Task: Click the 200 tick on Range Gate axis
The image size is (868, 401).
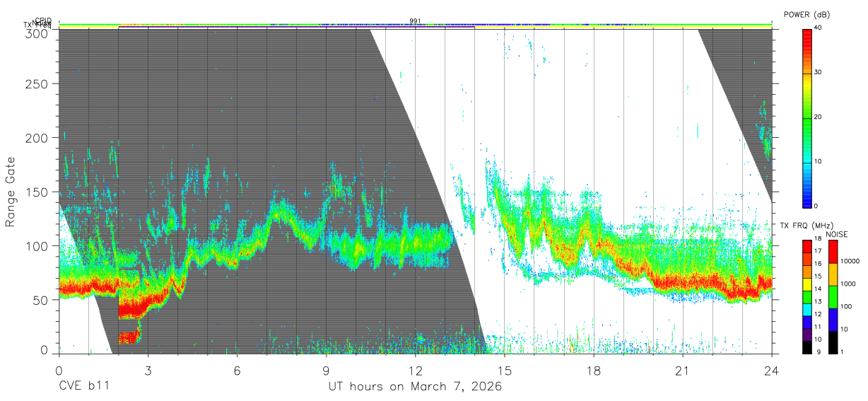Action: [38, 138]
